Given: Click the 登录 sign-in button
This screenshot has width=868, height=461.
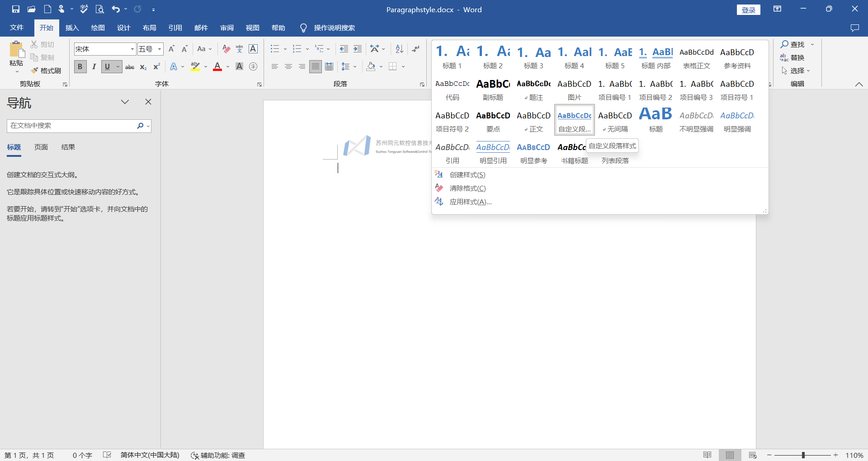Looking at the screenshot, I should [x=748, y=10].
